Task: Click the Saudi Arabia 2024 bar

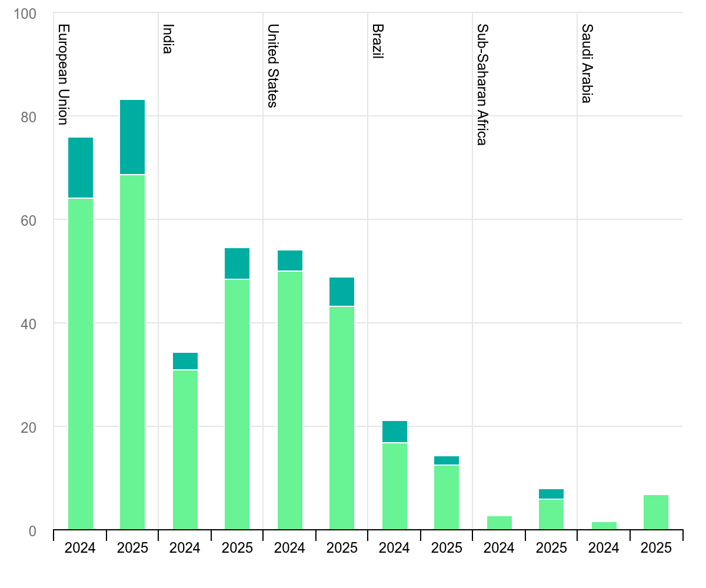Action: [604, 526]
